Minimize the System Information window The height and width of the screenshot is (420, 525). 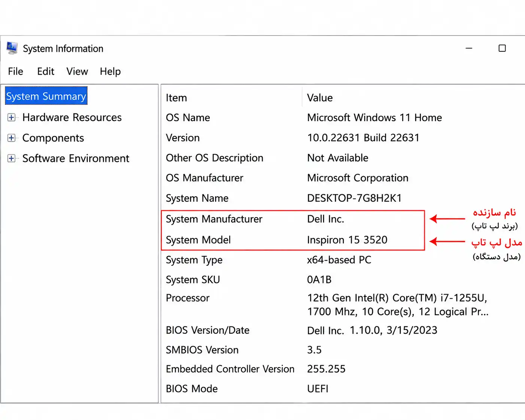469,48
